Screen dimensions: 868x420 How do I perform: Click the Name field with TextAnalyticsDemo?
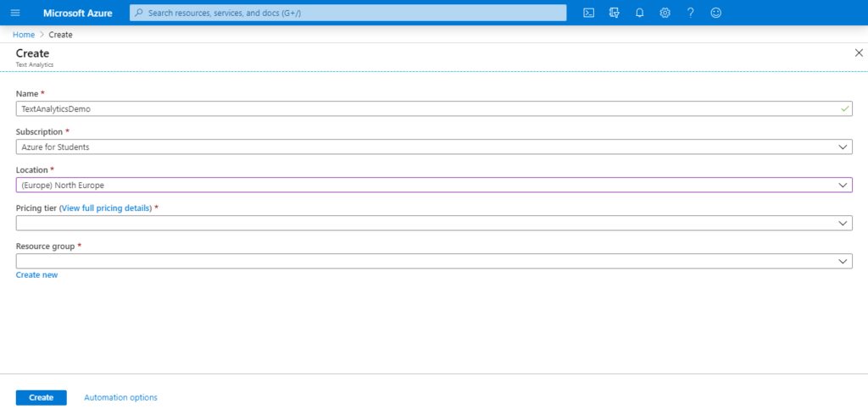424,108
